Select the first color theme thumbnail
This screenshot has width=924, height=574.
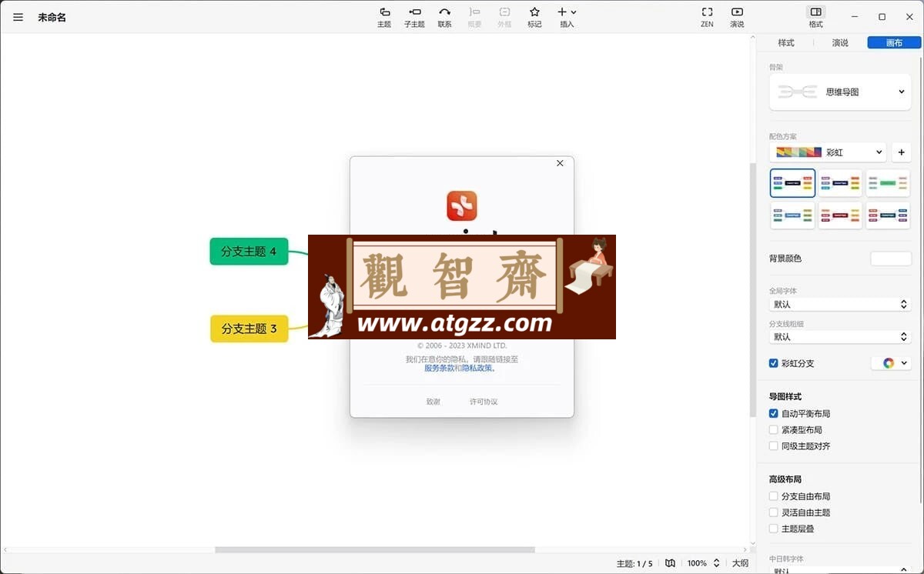tap(792, 183)
